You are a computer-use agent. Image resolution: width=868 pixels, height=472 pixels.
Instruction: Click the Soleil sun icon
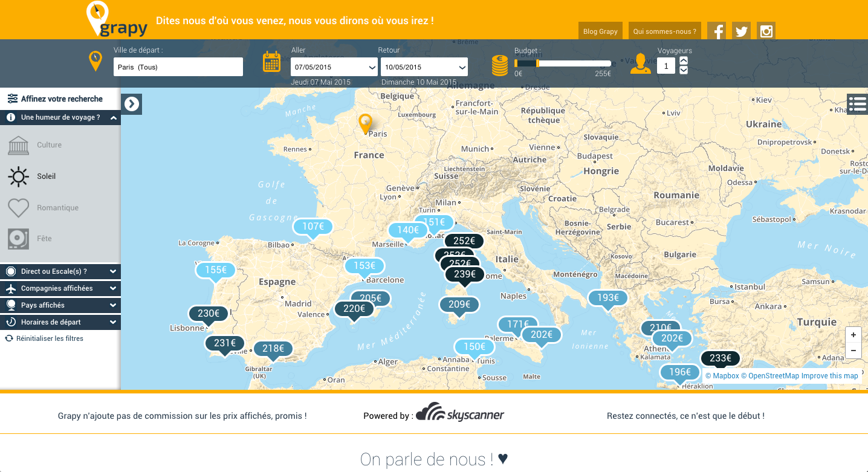point(19,176)
